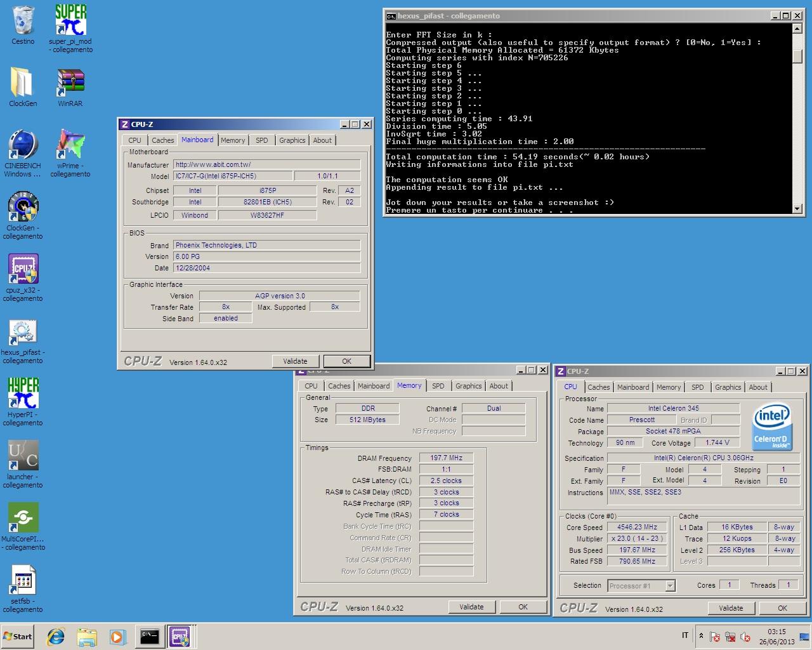Click the Start button
Screen dimensions: 812x650
(18, 636)
